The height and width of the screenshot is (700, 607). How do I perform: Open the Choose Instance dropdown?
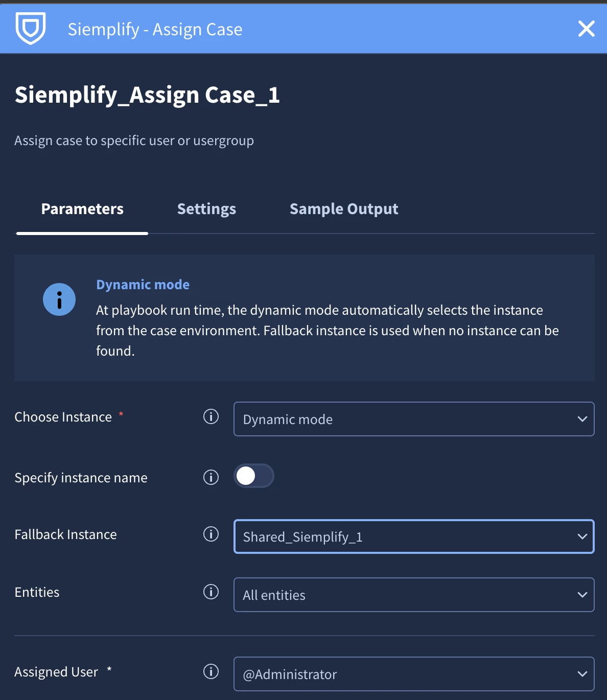pos(414,419)
